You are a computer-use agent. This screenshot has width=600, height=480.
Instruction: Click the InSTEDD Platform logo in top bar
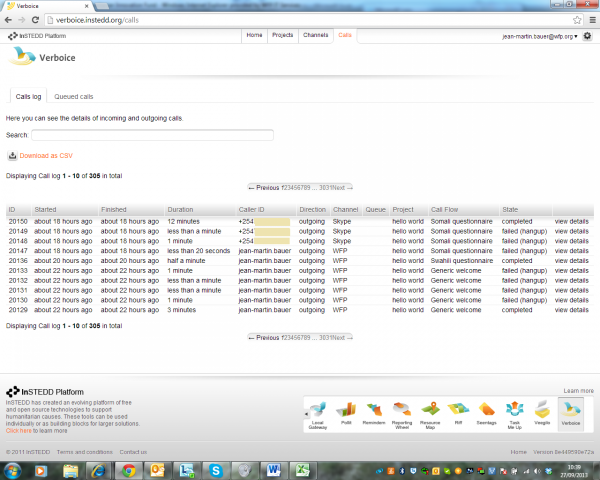pos(37,36)
